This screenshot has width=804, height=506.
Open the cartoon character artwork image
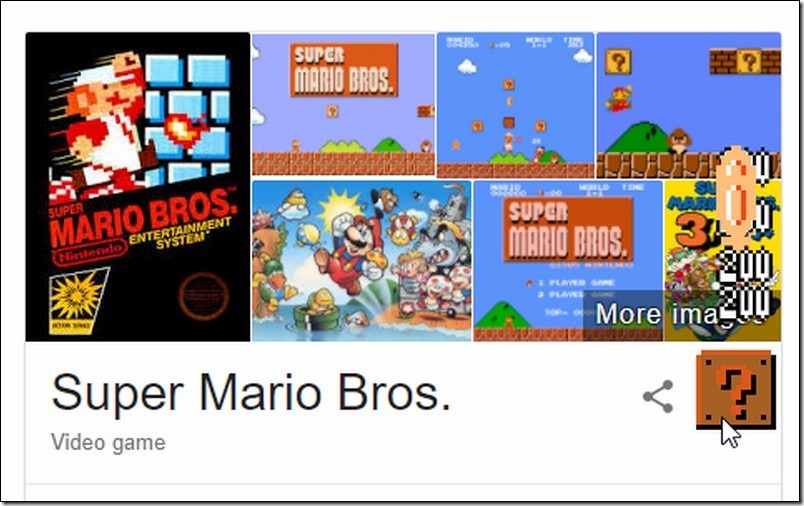pyautogui.click(x=361, y=260)
